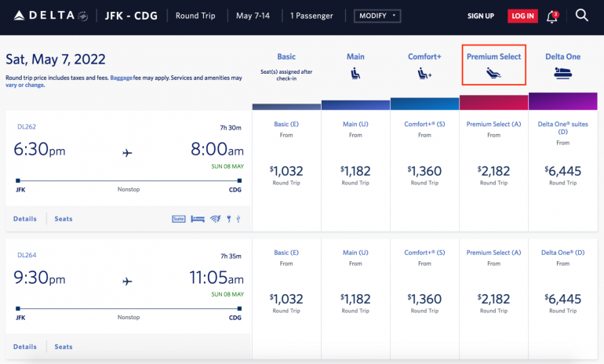Open the notifications bell
This screenshot has width=604, height=364.
(x=551, y=16)
